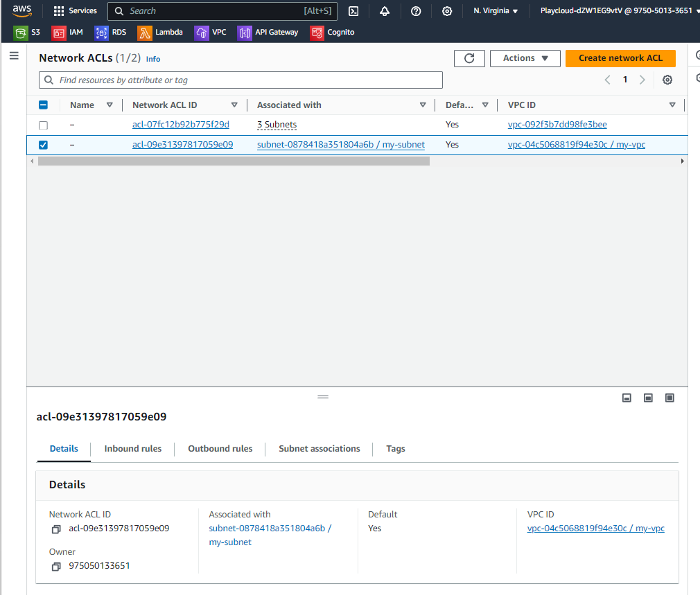Click the scroll-right arrow of table

click(682, 161)
